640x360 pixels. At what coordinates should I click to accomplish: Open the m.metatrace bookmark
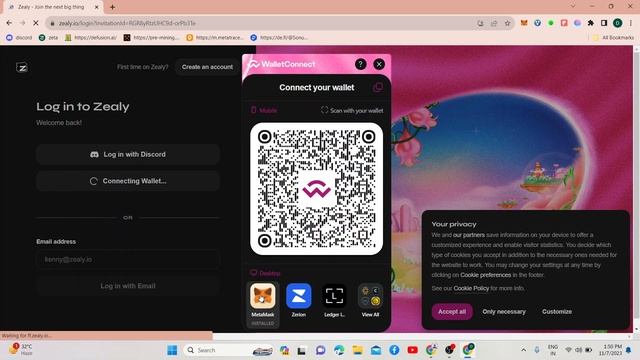(215, 38)
